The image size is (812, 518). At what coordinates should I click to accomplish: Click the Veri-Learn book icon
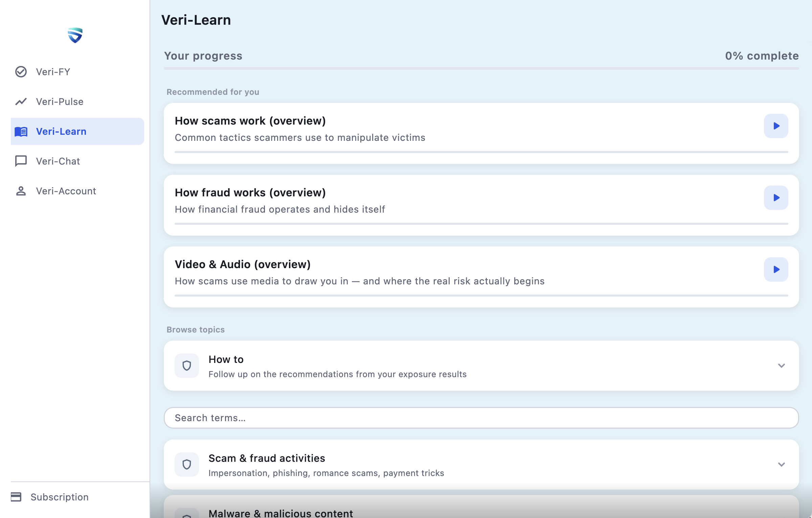21,131
